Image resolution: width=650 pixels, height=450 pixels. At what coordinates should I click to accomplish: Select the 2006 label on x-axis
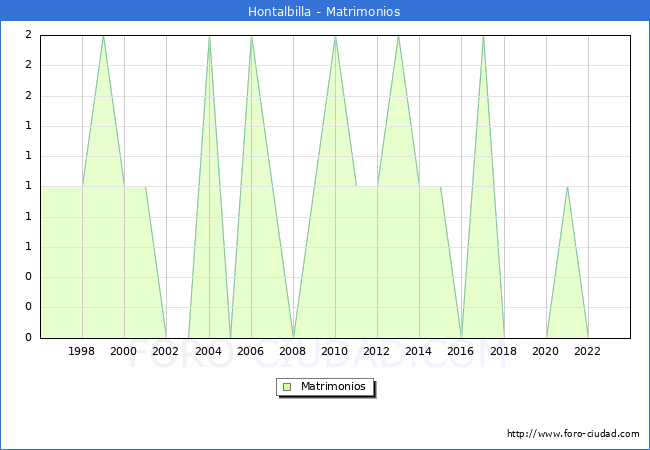[x=251, y=351]
